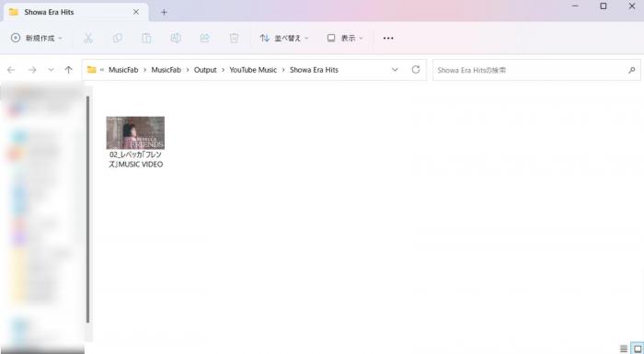Click the Copy icon in toolbar

(x=117, y=39)
